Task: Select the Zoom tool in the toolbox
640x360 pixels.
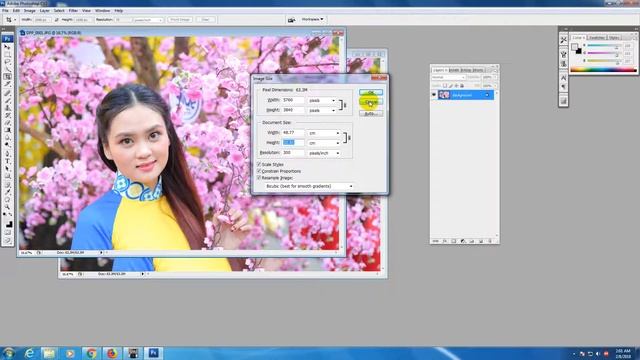Action: click(x=7, y=207)
